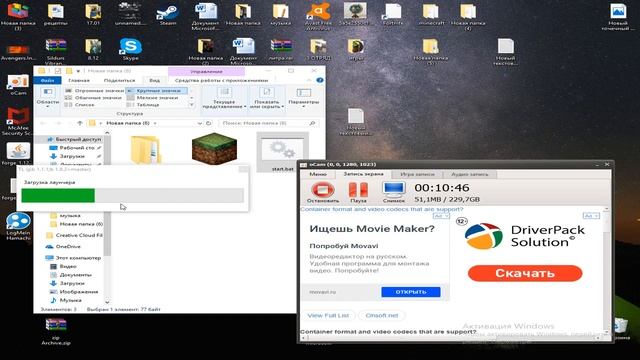
Task: Click the Explorer search magnifier icon
Action: click(312, 123)
